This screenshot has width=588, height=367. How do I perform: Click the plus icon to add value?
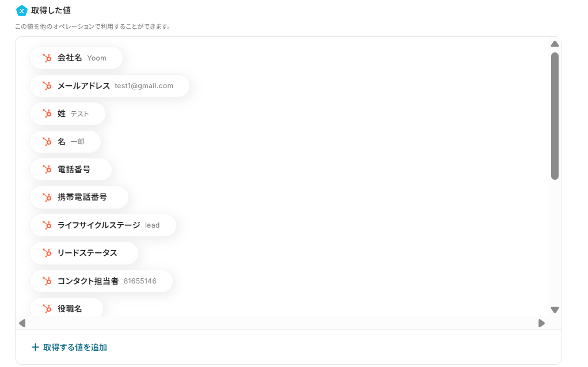coord(35,347)
